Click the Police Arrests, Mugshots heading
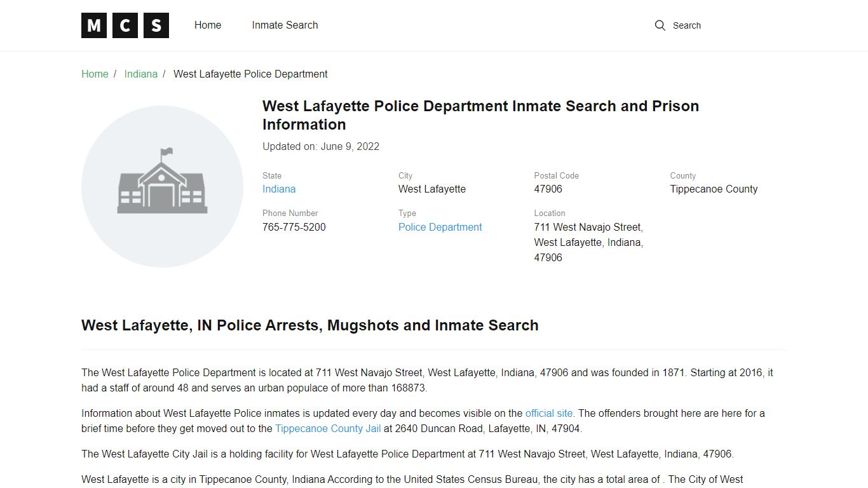This screenshot has width=868, height=488. (310, 325)
